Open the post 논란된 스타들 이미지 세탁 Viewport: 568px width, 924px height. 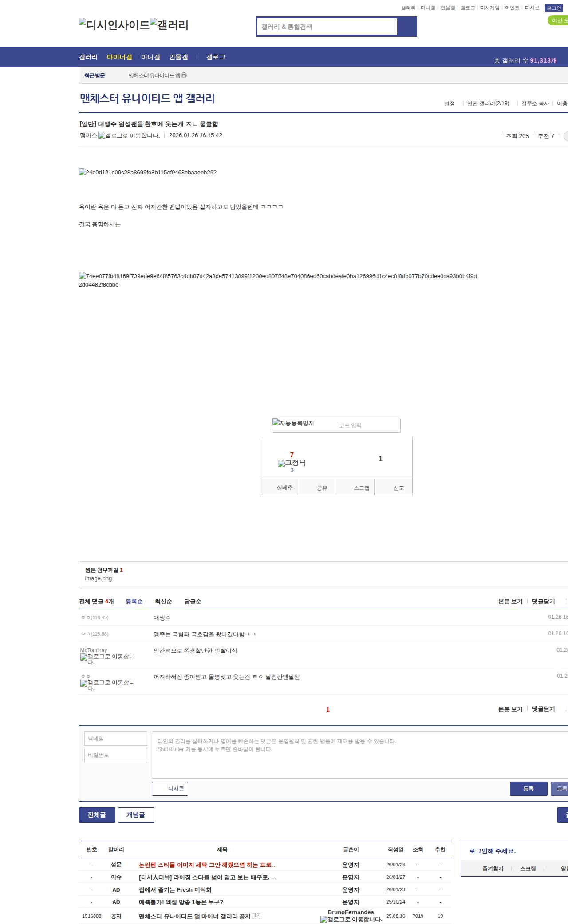[208, 865]
